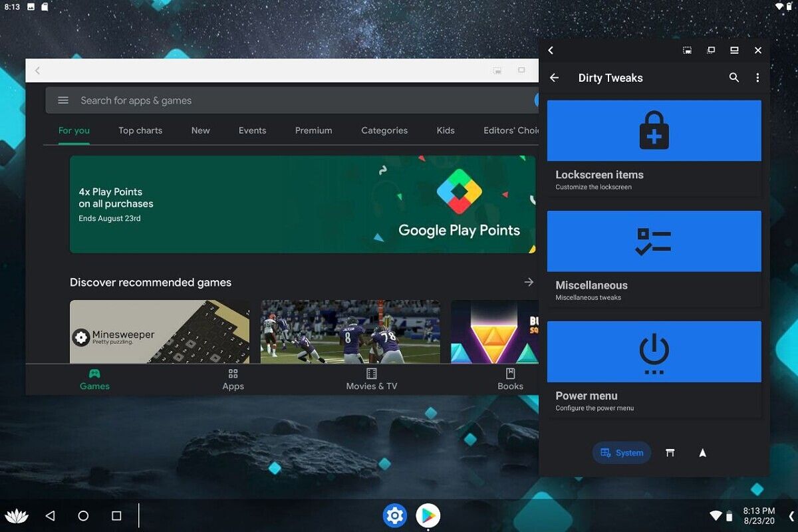Click the picture-in-picture icon in Dirty Tweaks title bar
The height and width of the screenshot is (532, 798).
[687, 51]
